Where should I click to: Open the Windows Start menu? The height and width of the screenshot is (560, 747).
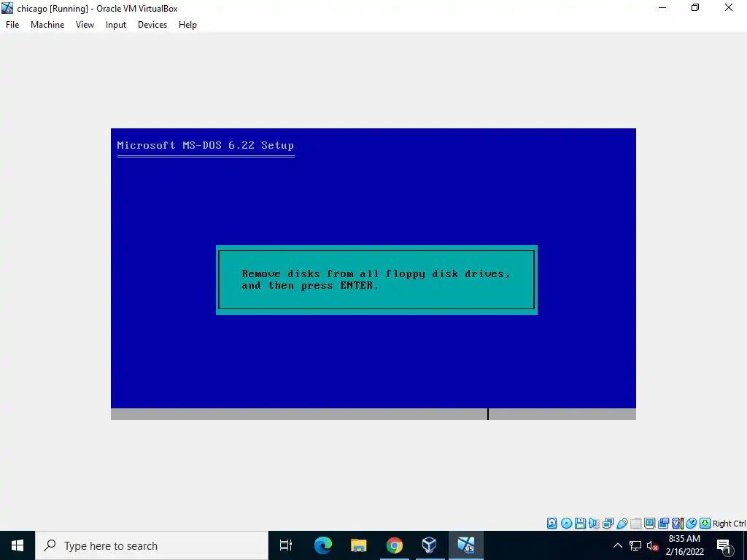[18, 545]
